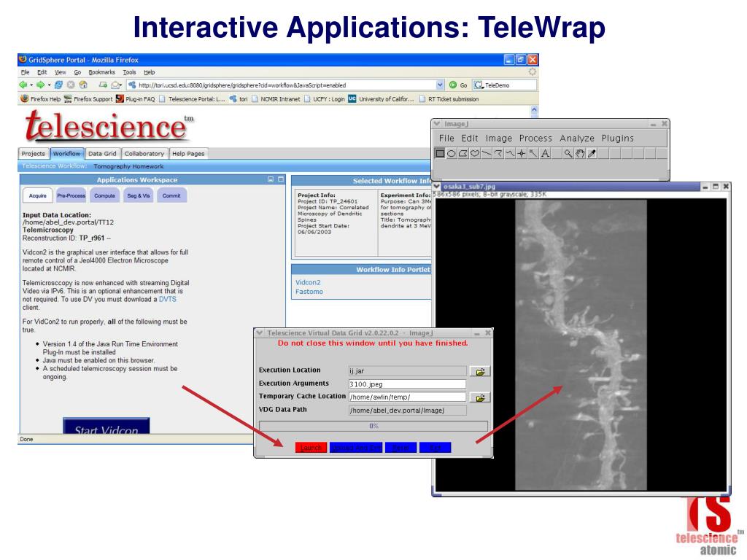This screenshot has height=560, width=747.
Task: Open Mail icon dropdown arrow
Action: tap(122, 85)
